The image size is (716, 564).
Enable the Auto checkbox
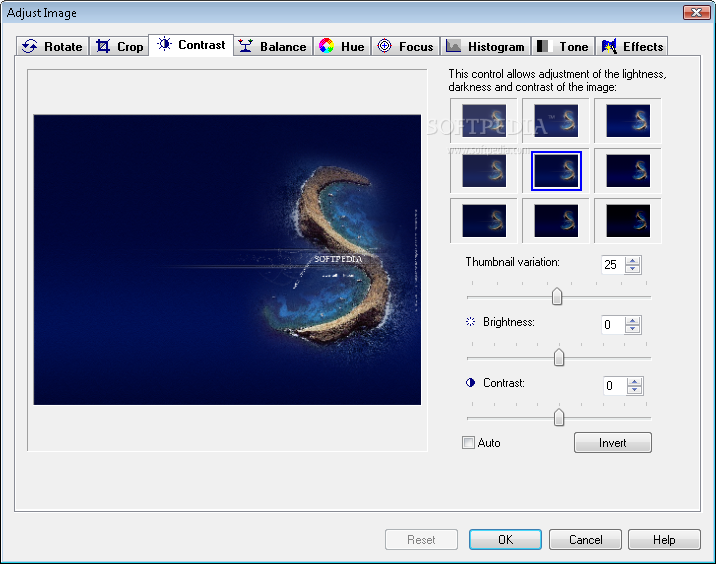[468, 443]
